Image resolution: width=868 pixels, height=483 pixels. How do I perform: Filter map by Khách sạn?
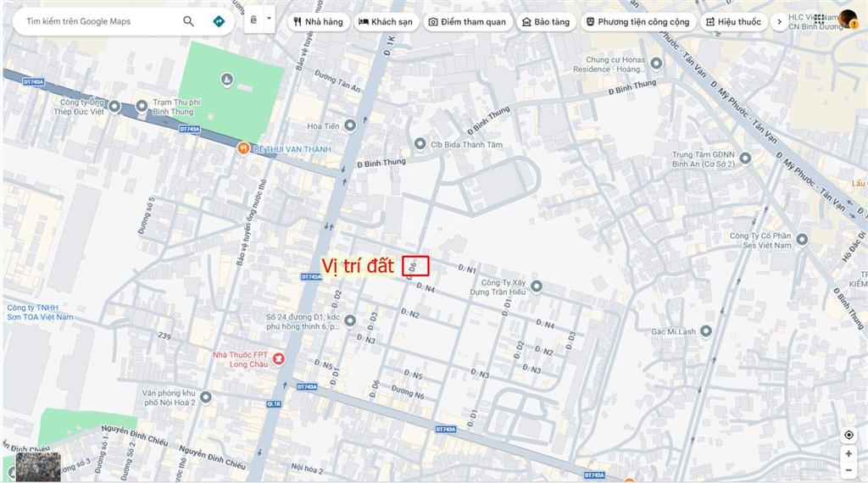point(387,22)
